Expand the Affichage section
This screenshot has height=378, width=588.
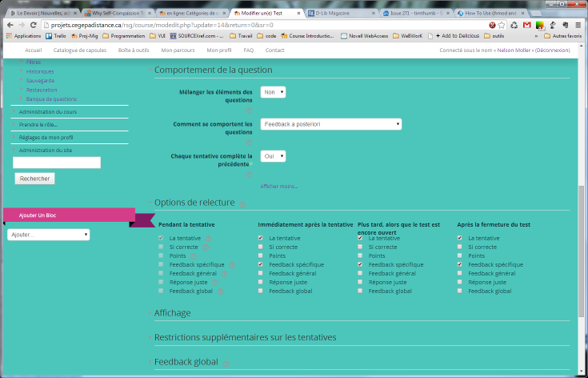pos(173,312)
